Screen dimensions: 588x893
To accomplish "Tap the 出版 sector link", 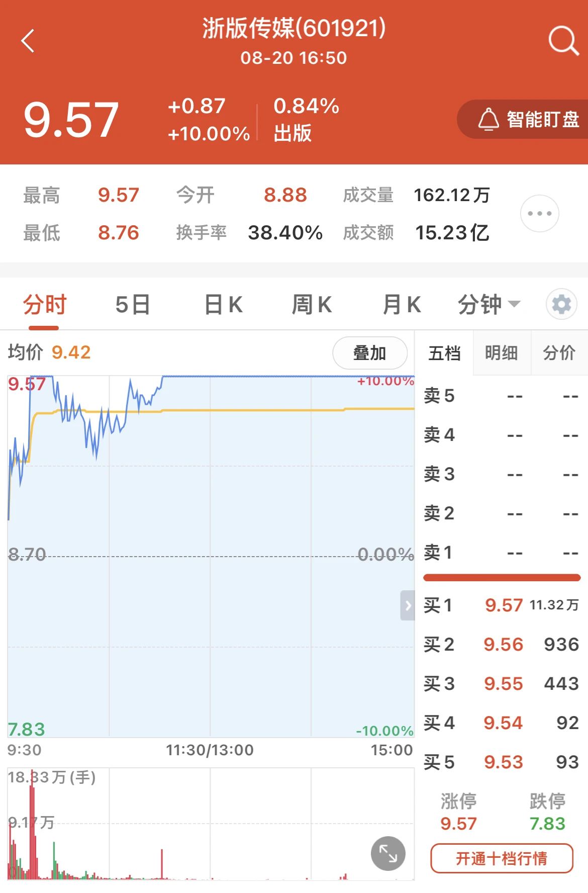I will pos(292,133).
